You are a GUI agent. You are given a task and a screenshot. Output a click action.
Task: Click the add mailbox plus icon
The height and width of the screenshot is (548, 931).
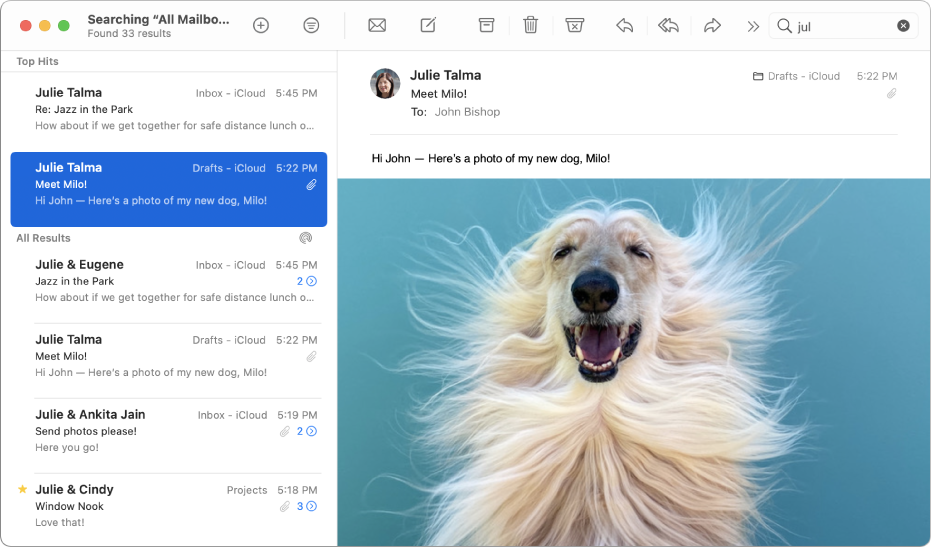261,26
